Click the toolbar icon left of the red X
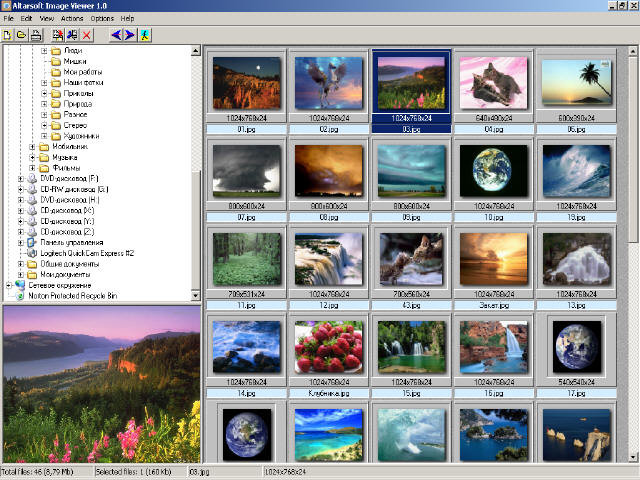This screenshot has height=480, width=640. 72,35
